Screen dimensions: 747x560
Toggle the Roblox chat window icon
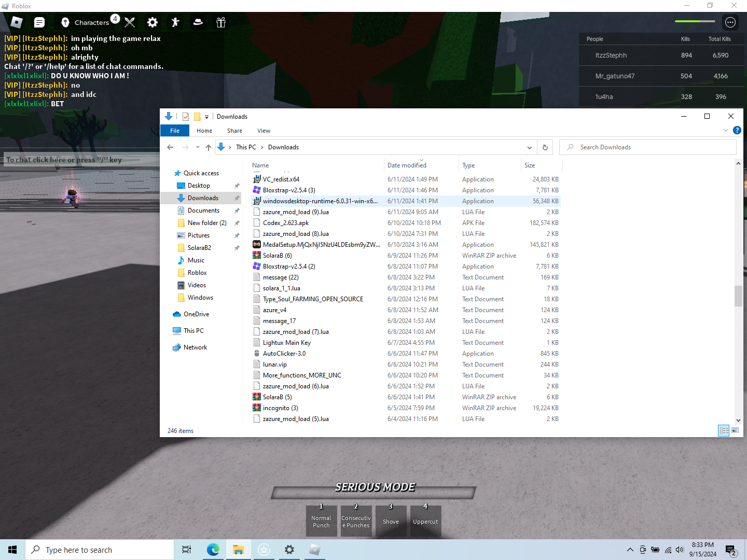tap(39, 22)
